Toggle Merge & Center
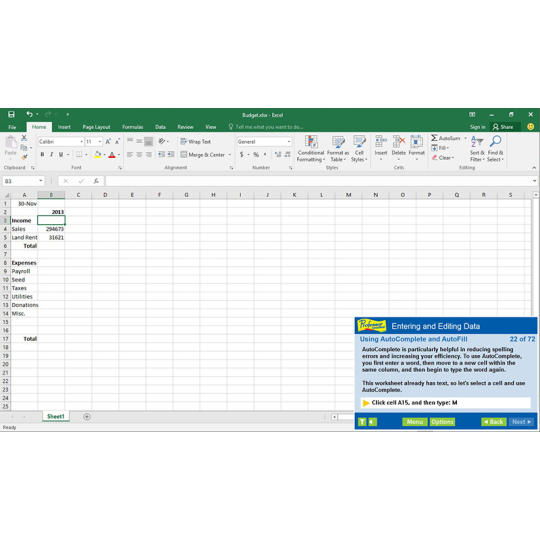The height and width of the screenshot is (540, 540). click(x=203, y=155)
